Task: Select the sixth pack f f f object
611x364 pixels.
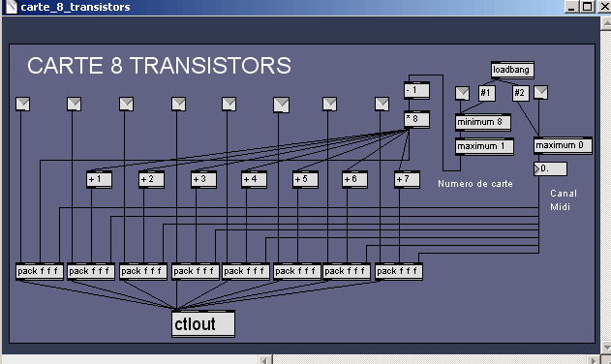Action: [297, 271]
